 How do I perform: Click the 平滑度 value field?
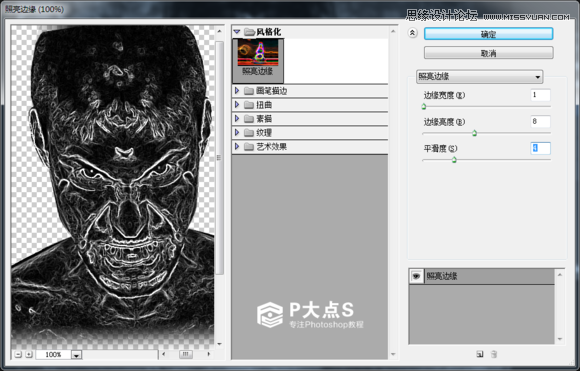540,148
